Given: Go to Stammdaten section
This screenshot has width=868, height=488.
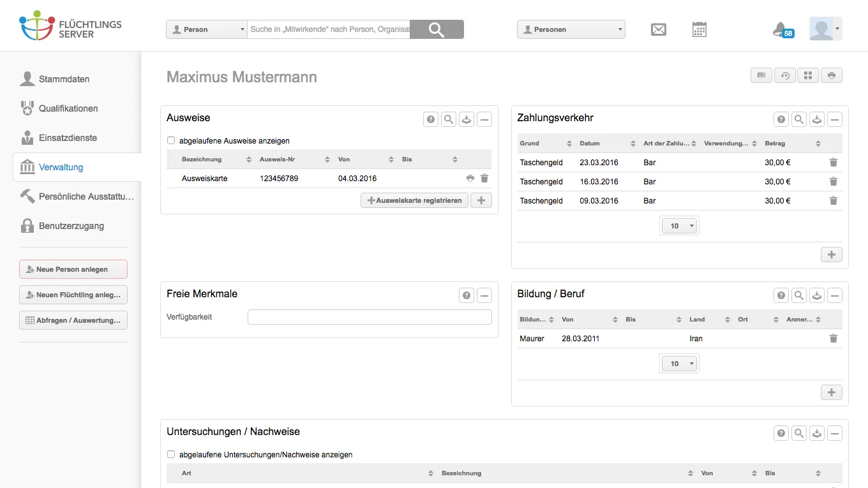Looking at the screenshot, I should (64, 79).
